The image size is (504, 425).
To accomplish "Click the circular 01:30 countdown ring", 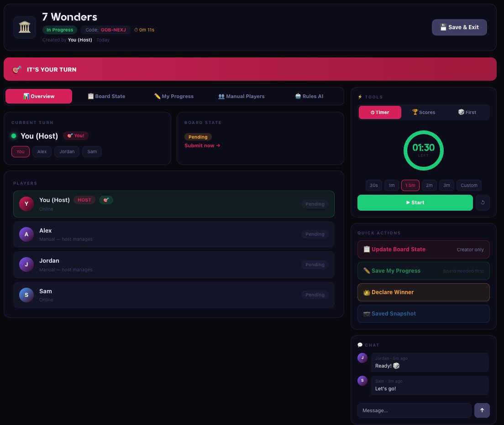I will pyautogui.click(x=423, y=150).
